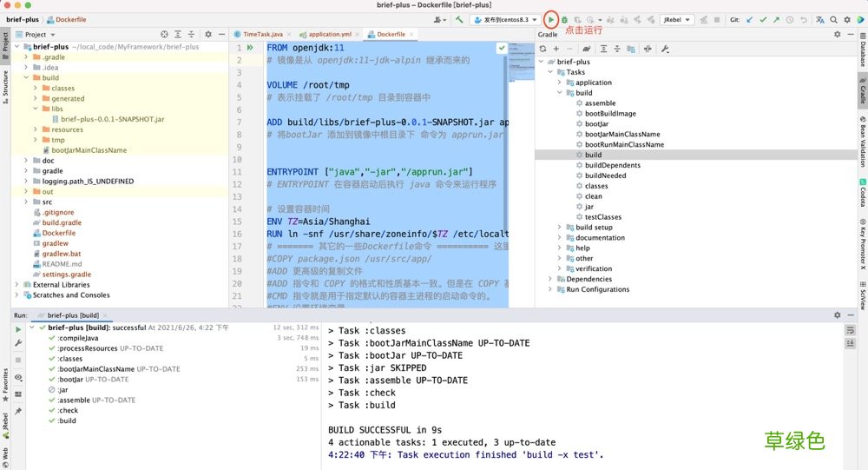Click the editor code minimap thumbnail
The width and height of the screenshot is (868, 470).
point(521,61)
